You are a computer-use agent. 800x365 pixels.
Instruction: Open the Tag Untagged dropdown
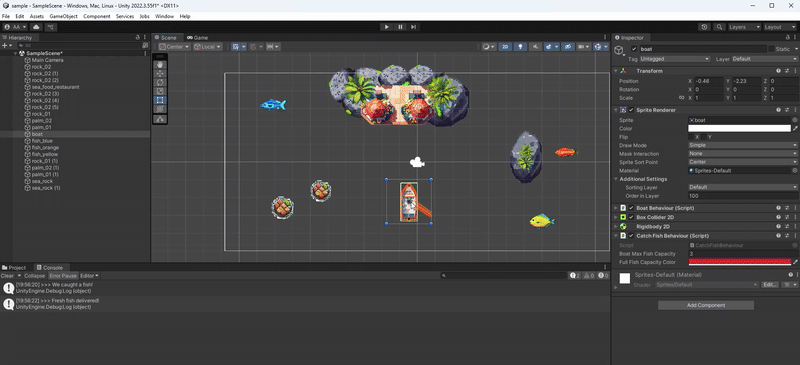tap(675, 59)
